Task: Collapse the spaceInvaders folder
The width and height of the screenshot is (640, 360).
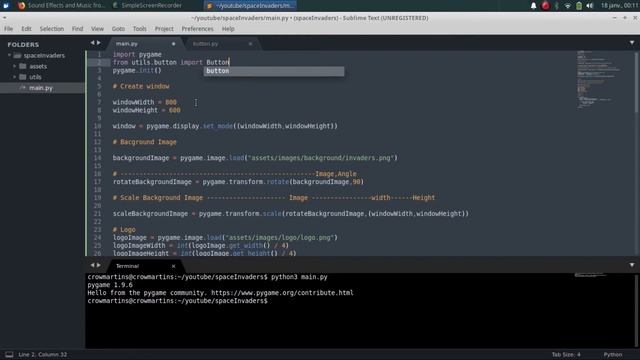Action: 9,55
